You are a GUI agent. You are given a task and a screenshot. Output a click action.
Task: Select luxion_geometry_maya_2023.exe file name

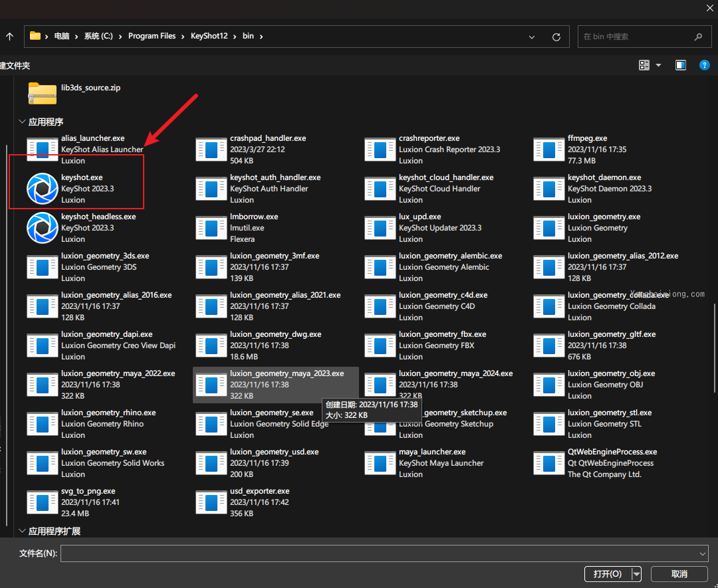[287, 373]
